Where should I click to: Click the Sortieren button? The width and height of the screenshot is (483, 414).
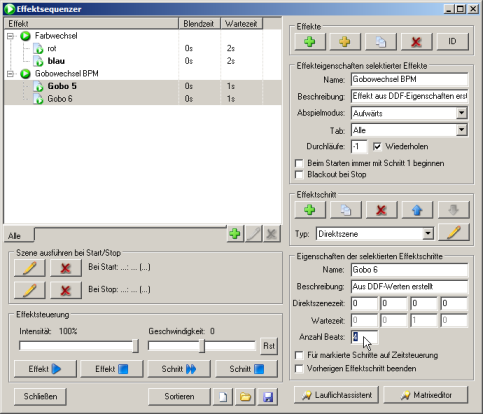(x=179, y=397)
